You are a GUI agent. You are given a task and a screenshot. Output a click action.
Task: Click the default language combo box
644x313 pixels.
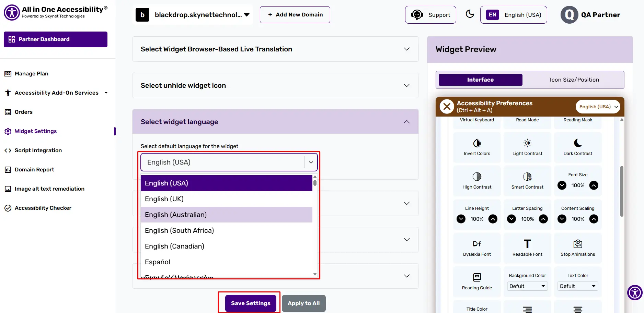pyautogui.click(x=229, y=162)
